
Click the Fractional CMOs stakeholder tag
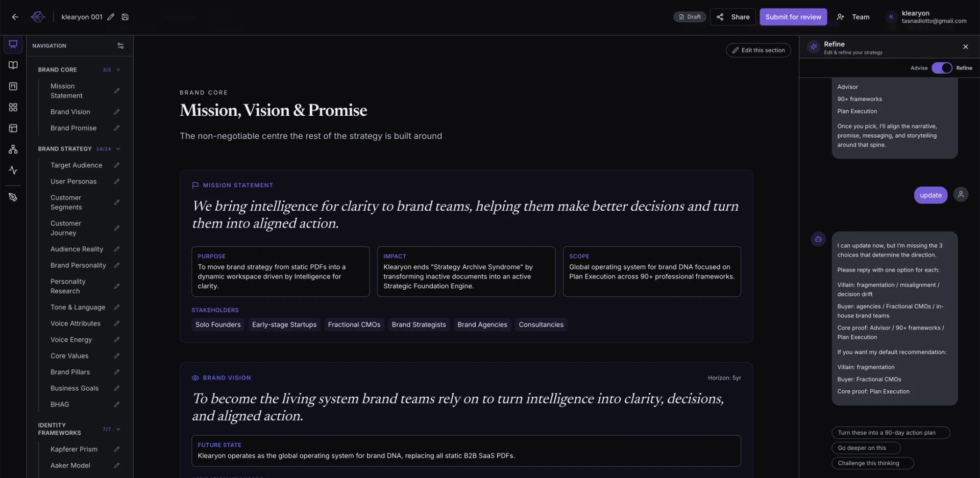coord(354,324)
